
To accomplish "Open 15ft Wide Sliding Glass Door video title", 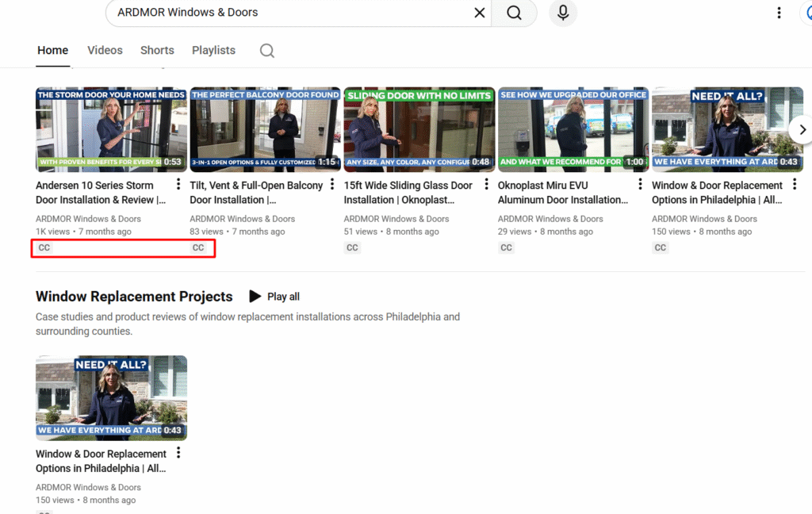I will coord(408,192).
